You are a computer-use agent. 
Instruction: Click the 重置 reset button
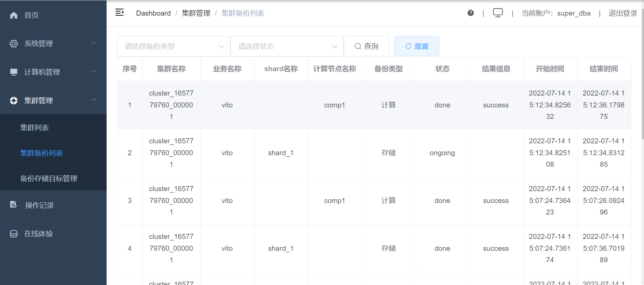[x=417, y=46]
